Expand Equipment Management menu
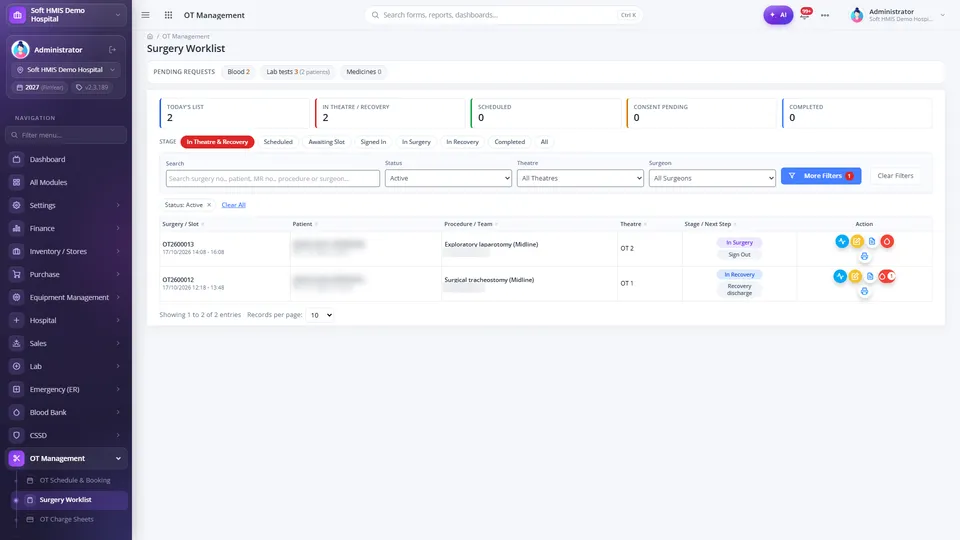Image resolution: width=960 pixels, height=540 pixels. point(66,298)
